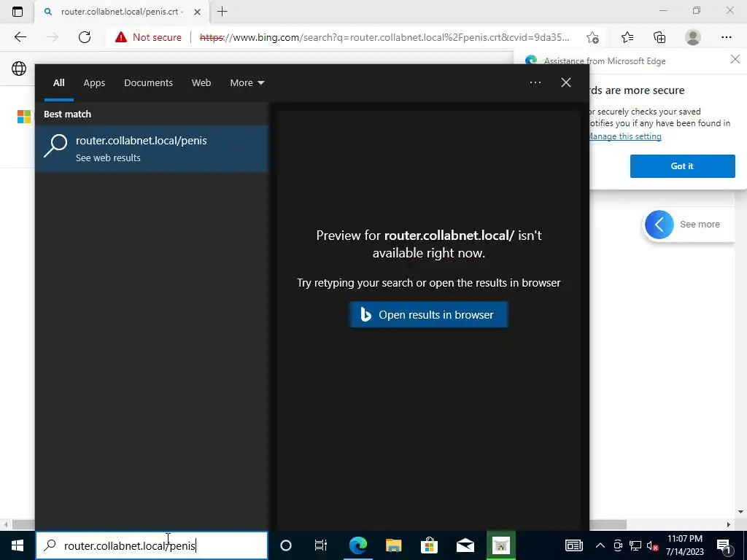This screenshot has height=560, width=747.
Task: Open Task View on the taskbar
Action: click(x=321, y=545)
